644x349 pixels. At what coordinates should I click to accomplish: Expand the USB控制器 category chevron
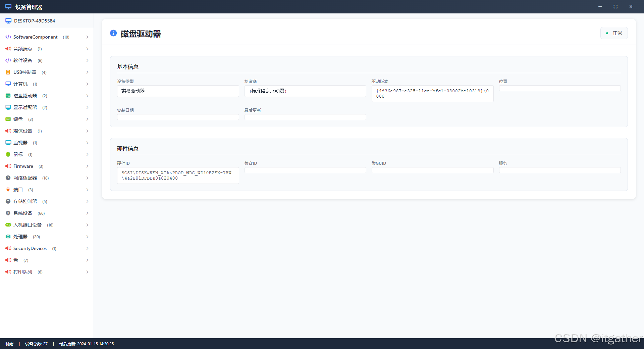click(87, 72)
